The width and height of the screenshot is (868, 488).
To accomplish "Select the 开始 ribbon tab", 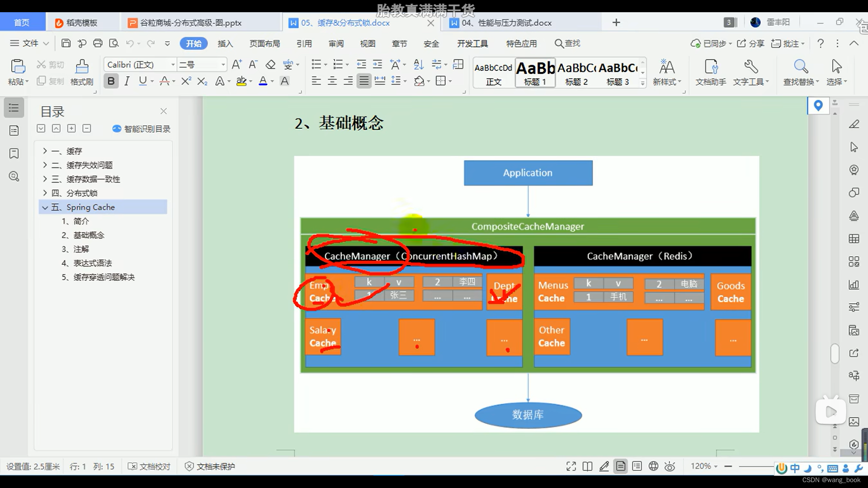I will click(194, 43).
